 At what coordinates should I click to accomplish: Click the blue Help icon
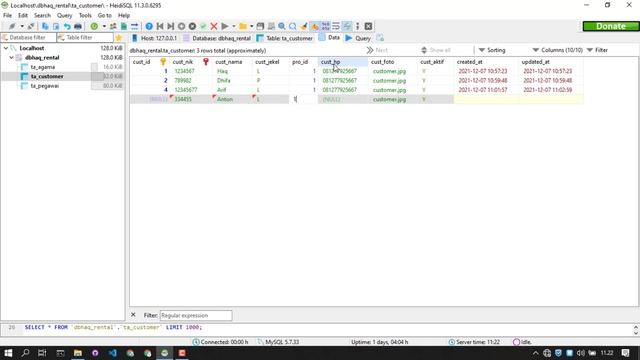click(x=149, y=26)
